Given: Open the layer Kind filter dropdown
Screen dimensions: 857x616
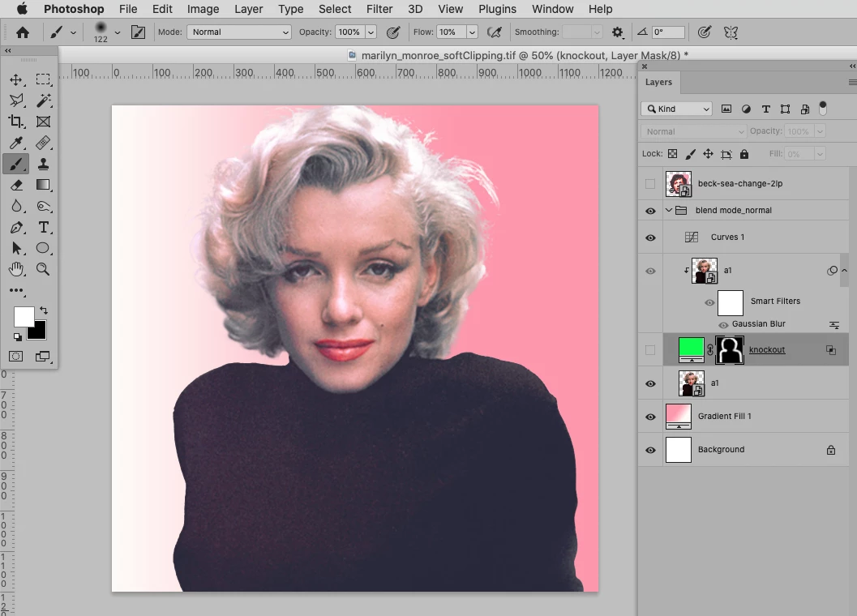Looking at the screenshot, I should point(677,109).
